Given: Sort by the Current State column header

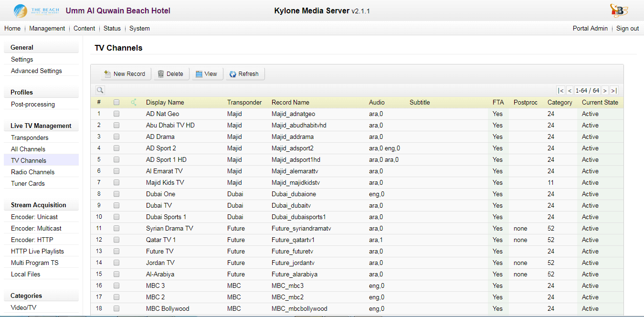Looking at the screenshot, I should (x=600, y=102).
